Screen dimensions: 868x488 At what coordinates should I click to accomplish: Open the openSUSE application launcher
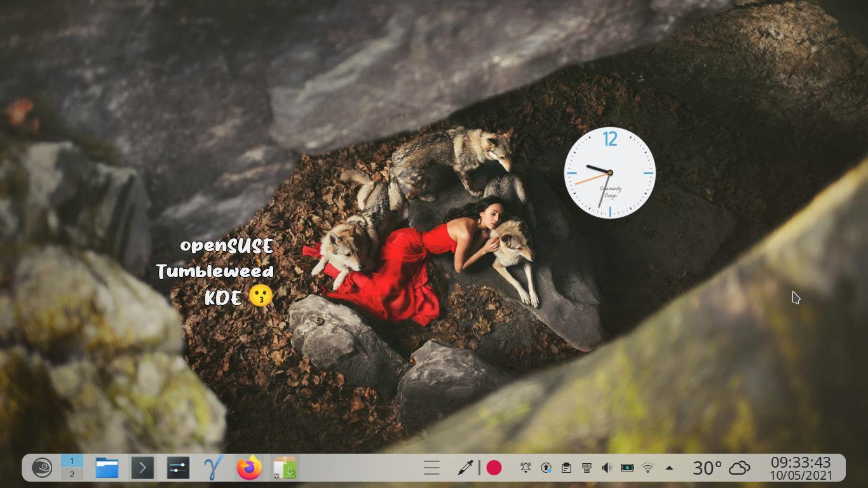(42, 468)
